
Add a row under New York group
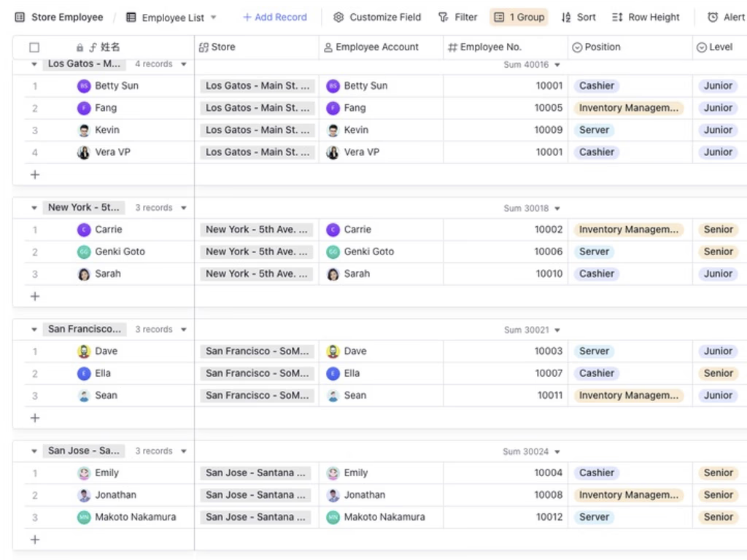pos(35,296)
